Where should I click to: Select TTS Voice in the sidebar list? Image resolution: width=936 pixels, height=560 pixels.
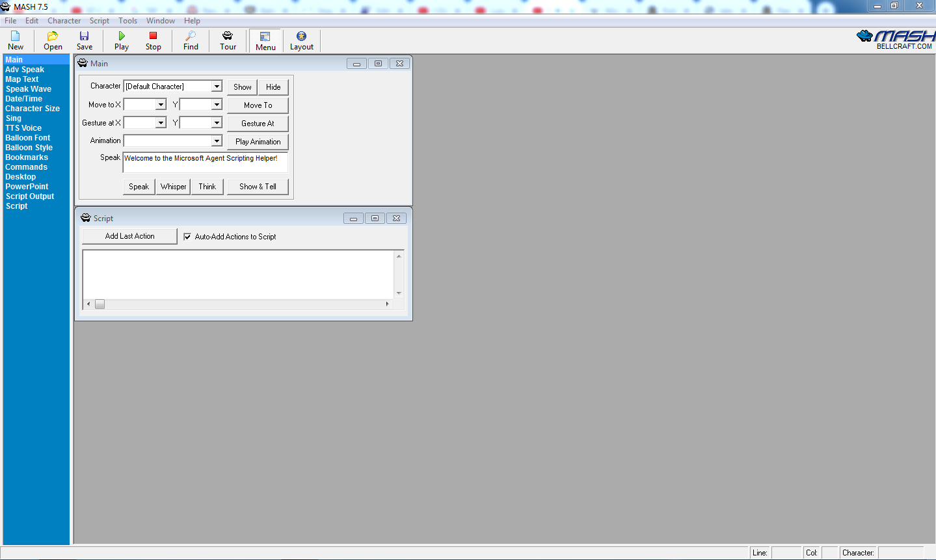23,128
